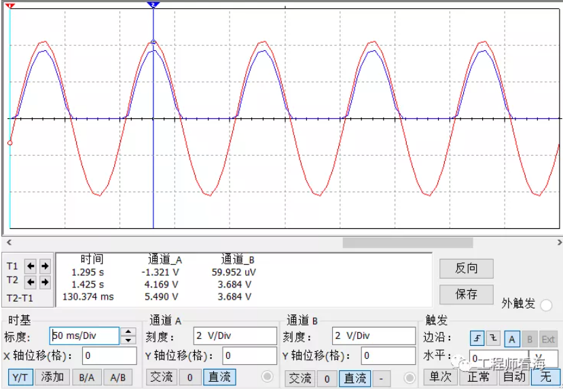
Task: Click the 通道_B column header
Action: point(238,260)
